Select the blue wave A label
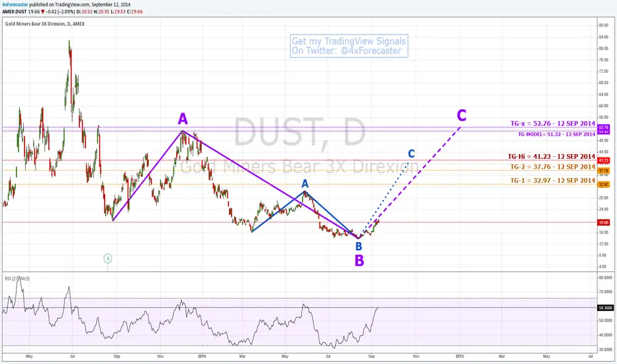The width and height of the screenshot is (617, 364). [305, 183]
